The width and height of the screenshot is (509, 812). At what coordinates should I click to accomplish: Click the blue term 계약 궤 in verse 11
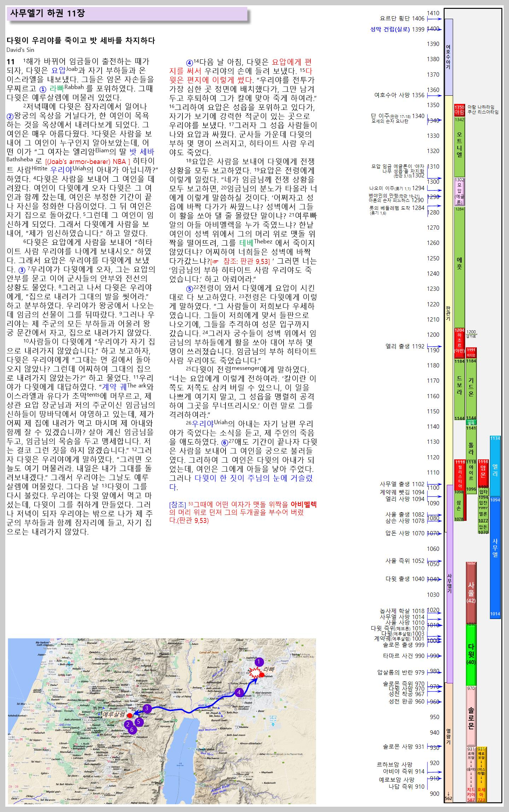point(114,387)
